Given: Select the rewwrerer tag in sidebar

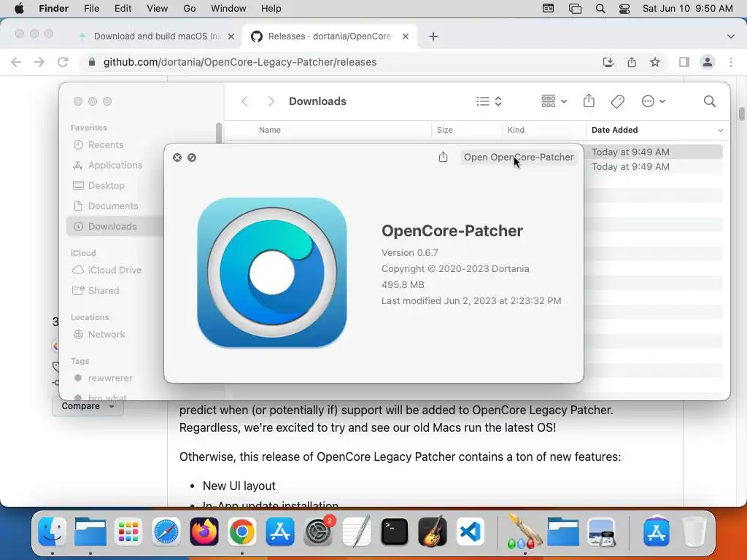Looking at the screenshot, I should pyautogui.click(x=110, y=378).
